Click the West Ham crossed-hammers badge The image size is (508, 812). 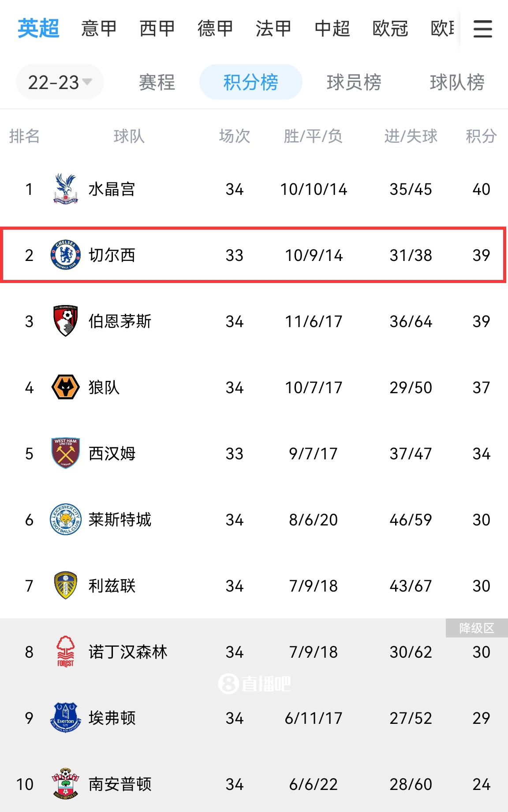click(x=63, y=454)
